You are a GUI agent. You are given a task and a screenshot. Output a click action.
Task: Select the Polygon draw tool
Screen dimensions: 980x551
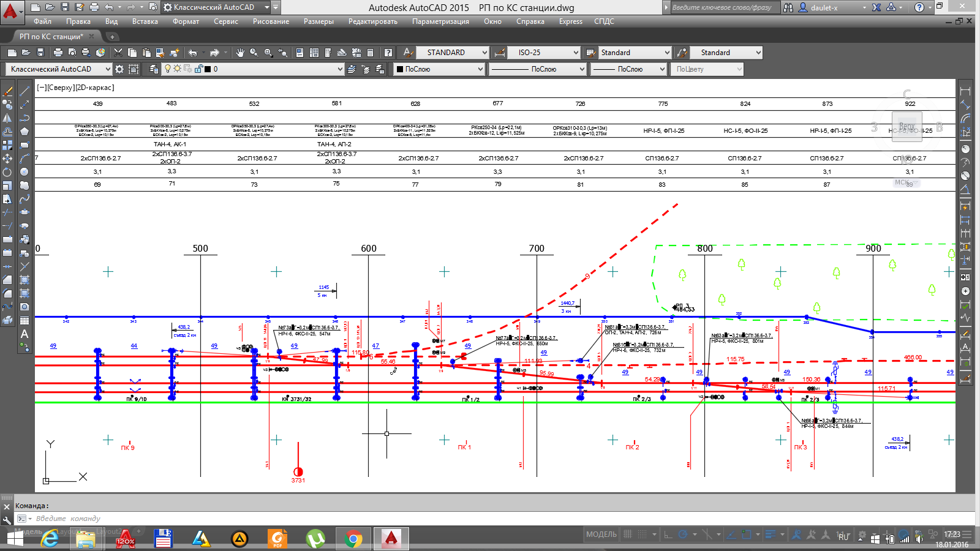[24, 132]
